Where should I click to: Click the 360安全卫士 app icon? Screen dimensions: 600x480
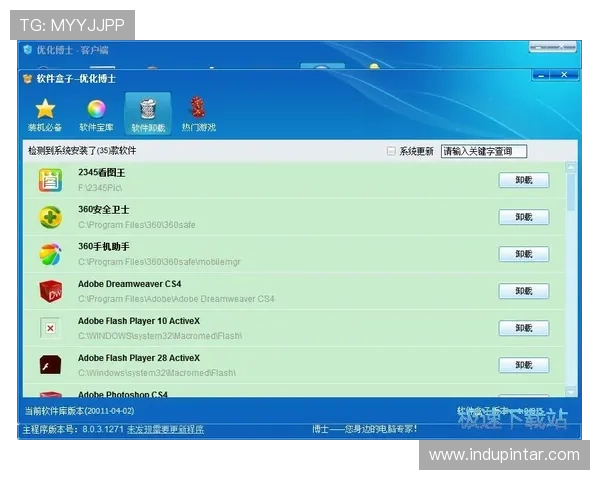[50, 217]
